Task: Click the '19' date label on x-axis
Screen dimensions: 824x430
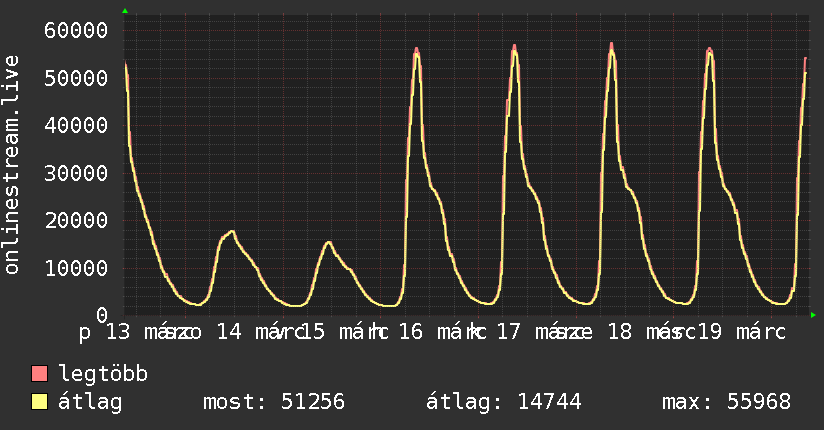Action: click(709, 332)
